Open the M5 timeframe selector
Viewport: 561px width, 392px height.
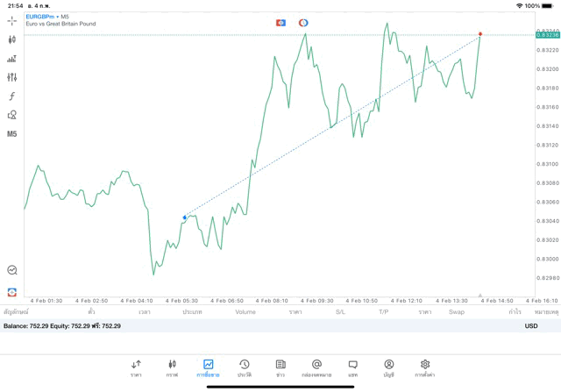11,134
